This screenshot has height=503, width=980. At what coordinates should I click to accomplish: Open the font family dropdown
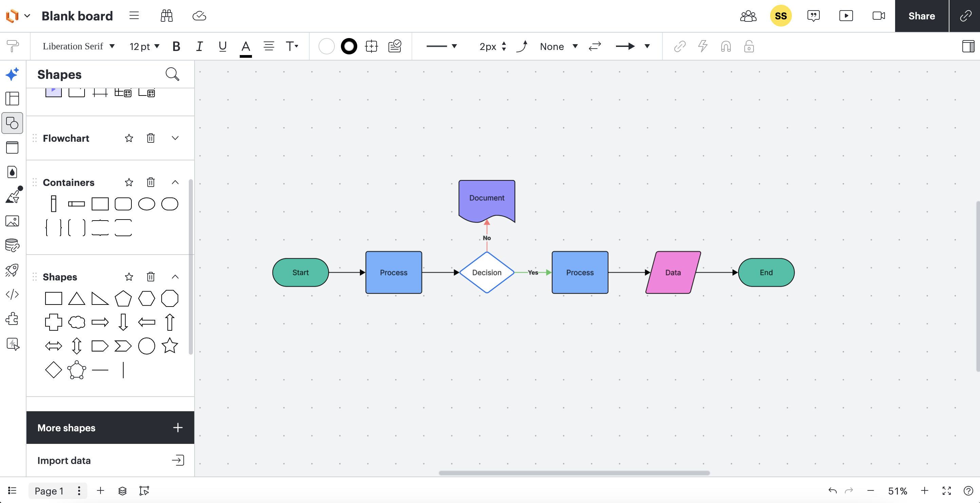[x=78, y=46]
